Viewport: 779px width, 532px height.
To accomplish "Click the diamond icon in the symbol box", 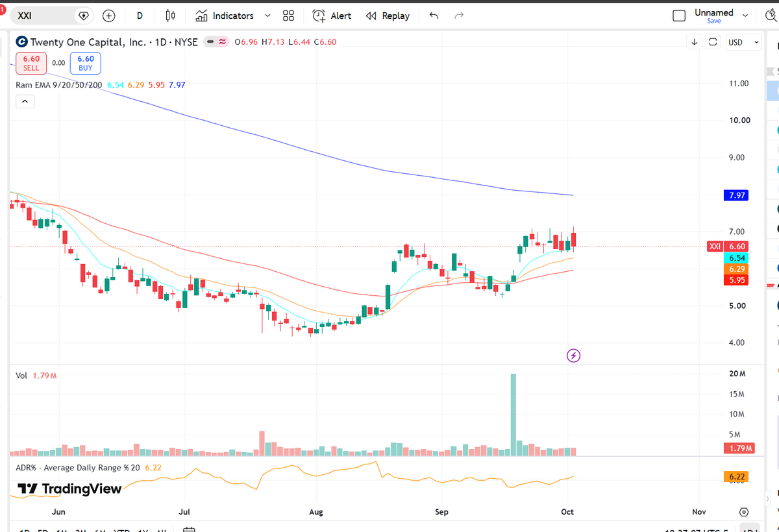I will [83, 16].
